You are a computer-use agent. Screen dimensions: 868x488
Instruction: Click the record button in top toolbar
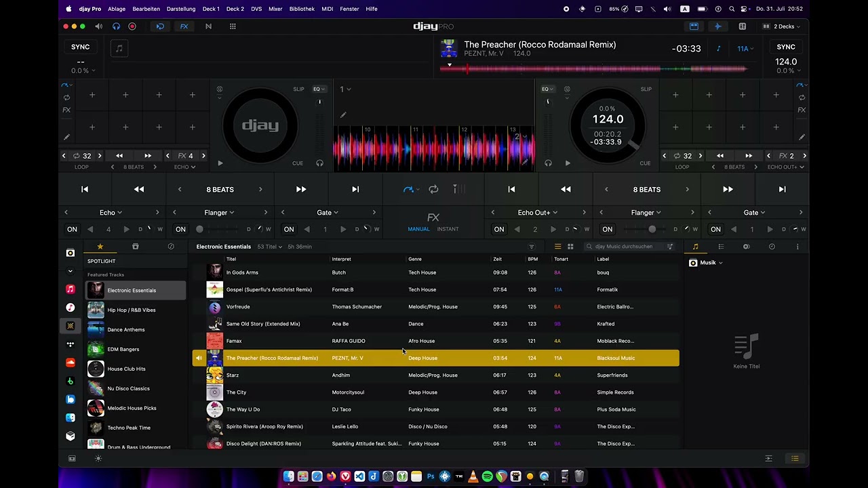click(x=132, y=26)
